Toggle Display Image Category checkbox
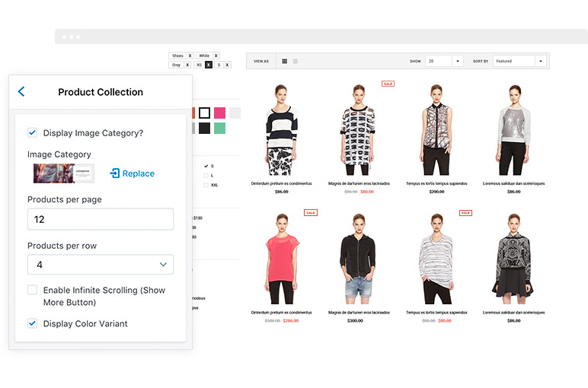 (32, 132)
